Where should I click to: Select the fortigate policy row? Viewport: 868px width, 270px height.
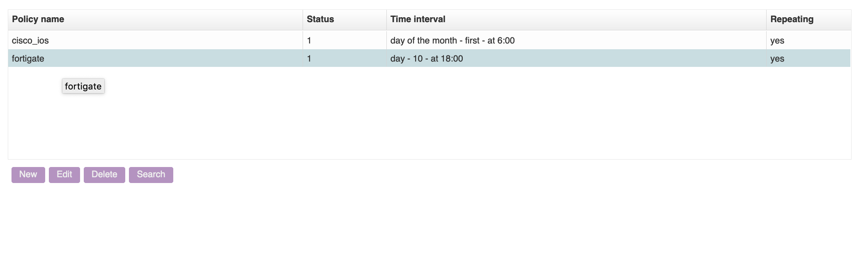tap(164, 58)
